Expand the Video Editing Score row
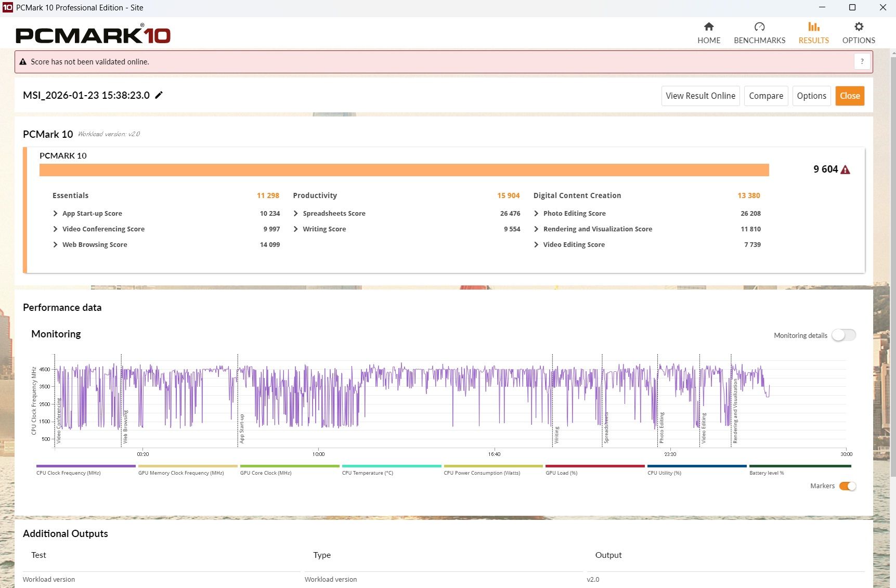The width and height of the screenshot is (896, 588). click(x=536, y=245)
